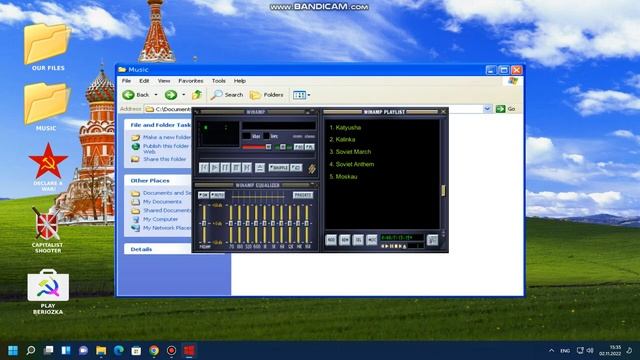Click playlist vertical scrollbar handle
Image resolution: width=640 pixels, height=360 pixels.
443,191
